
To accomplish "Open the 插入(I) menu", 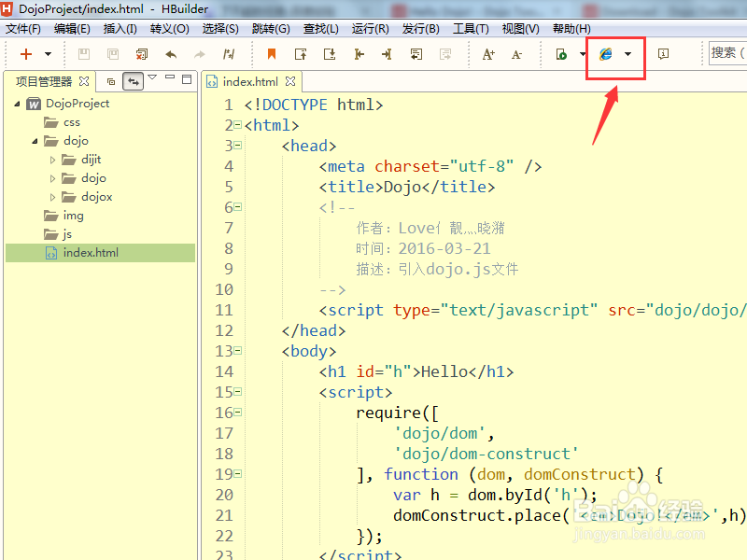I will coord(120,29).
